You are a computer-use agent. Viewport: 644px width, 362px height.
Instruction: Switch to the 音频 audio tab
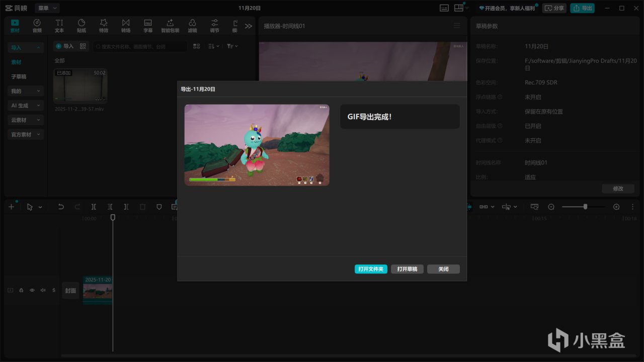point(37,26)
